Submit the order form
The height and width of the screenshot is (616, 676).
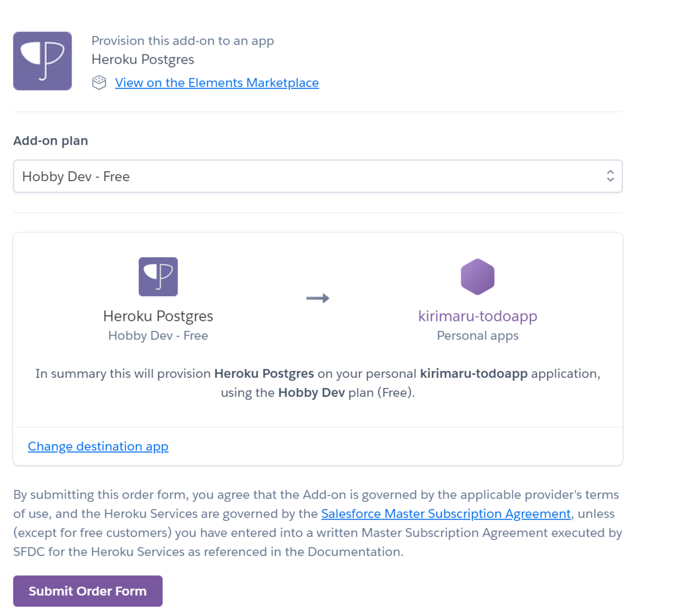(88, 591)
